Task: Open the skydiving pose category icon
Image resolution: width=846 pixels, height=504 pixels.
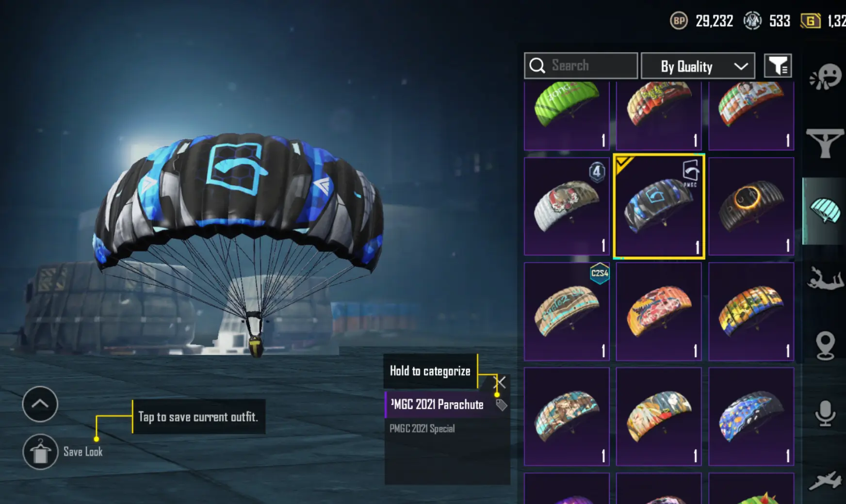Action: pyautogui.click(x=825, y=279)
